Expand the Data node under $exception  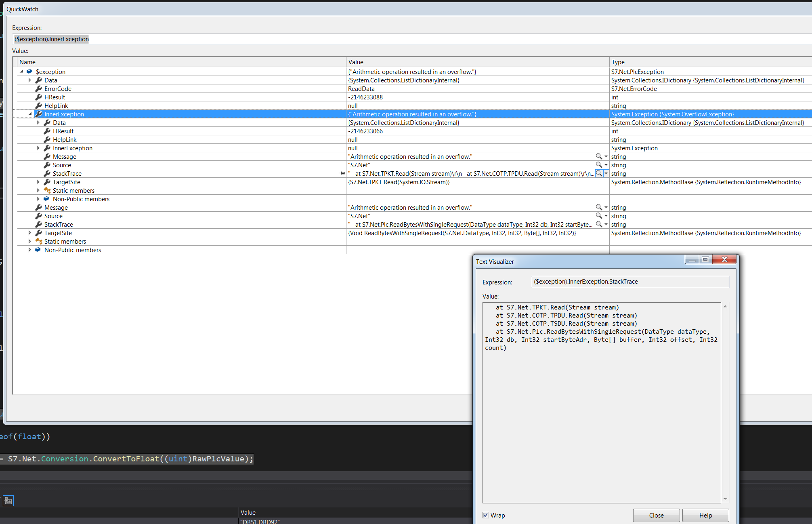30,80
